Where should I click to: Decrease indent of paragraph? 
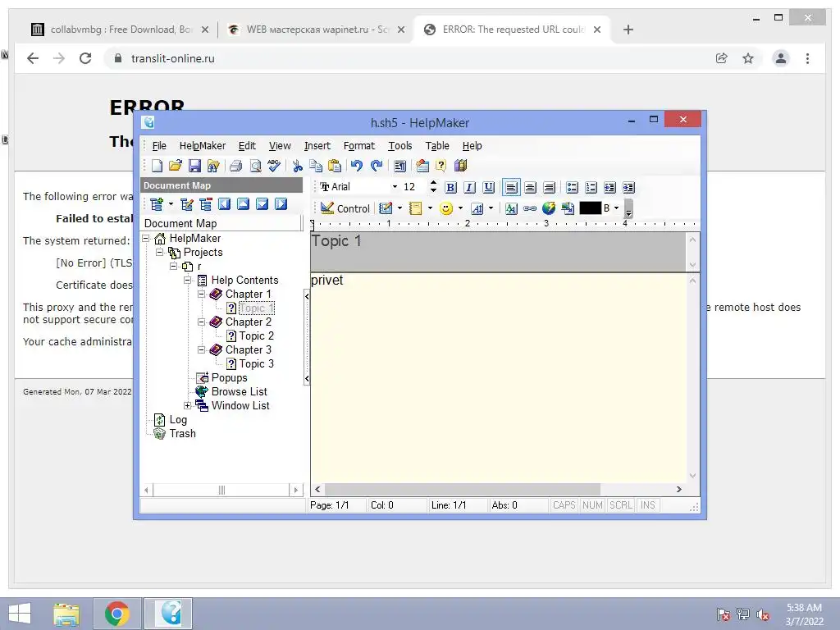628,188
